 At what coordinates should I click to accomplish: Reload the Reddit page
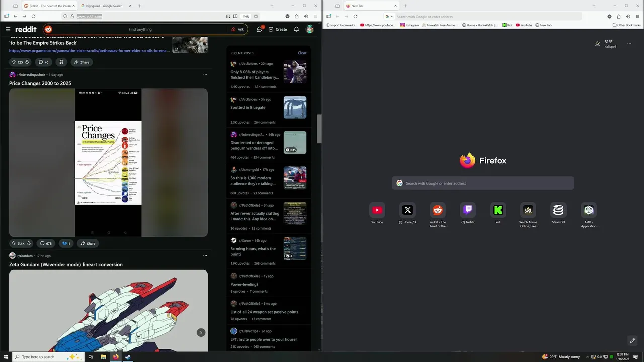[x=33, y=16]
